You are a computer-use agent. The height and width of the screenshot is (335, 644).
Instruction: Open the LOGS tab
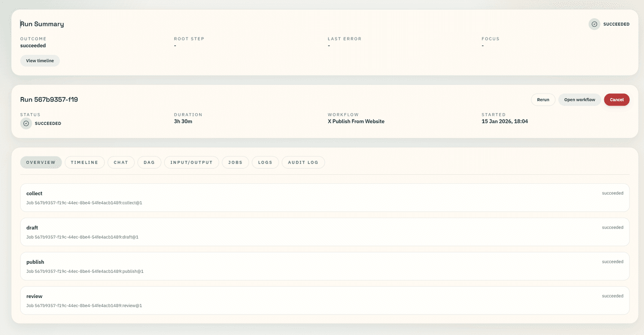[x=265, y=162]
